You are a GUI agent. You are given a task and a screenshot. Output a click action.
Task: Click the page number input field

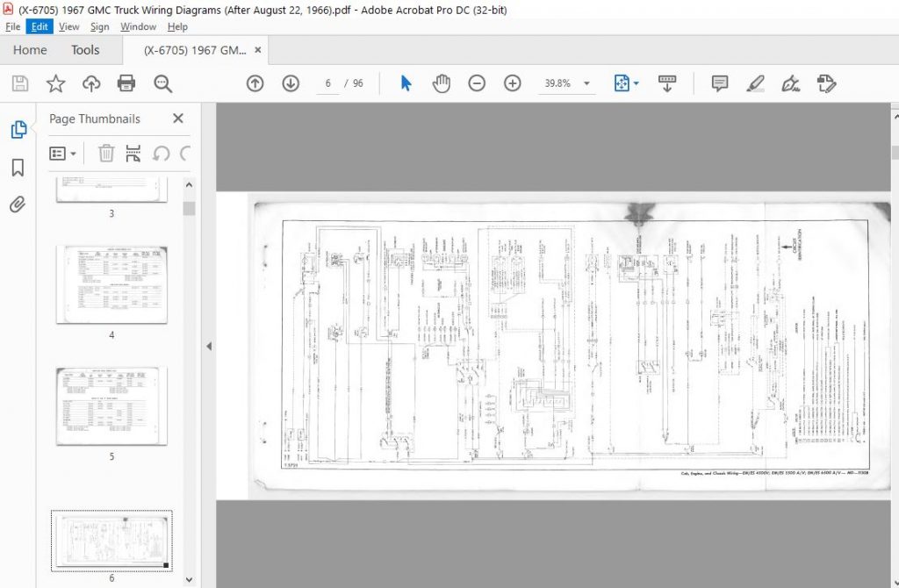(x=328, y=83)
